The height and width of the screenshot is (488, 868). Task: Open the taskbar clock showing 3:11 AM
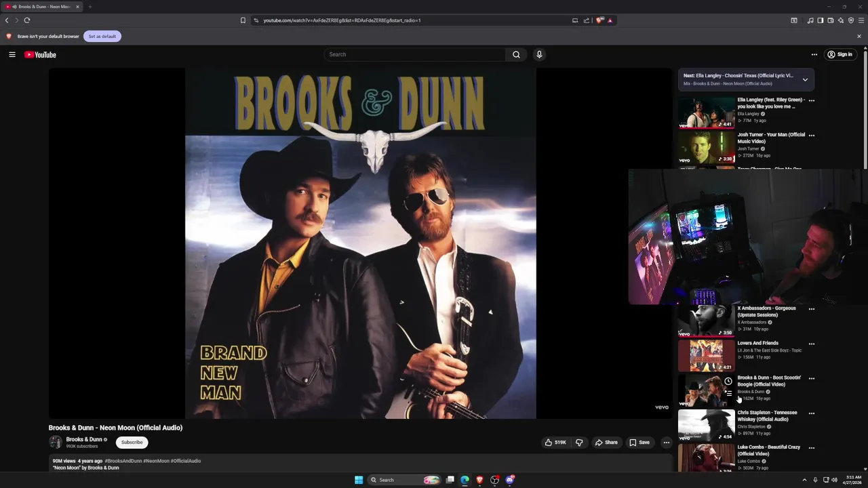[852, 480]
